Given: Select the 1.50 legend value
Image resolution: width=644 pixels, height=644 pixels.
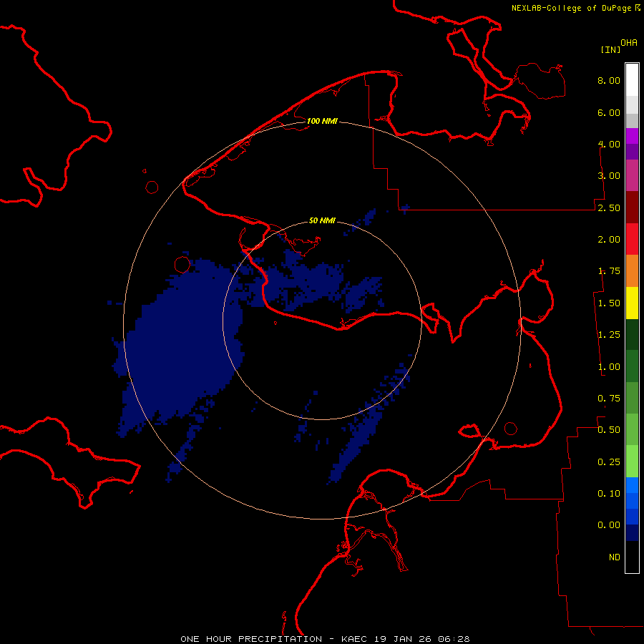Looking at the screenshot, I should coord(609,303).
